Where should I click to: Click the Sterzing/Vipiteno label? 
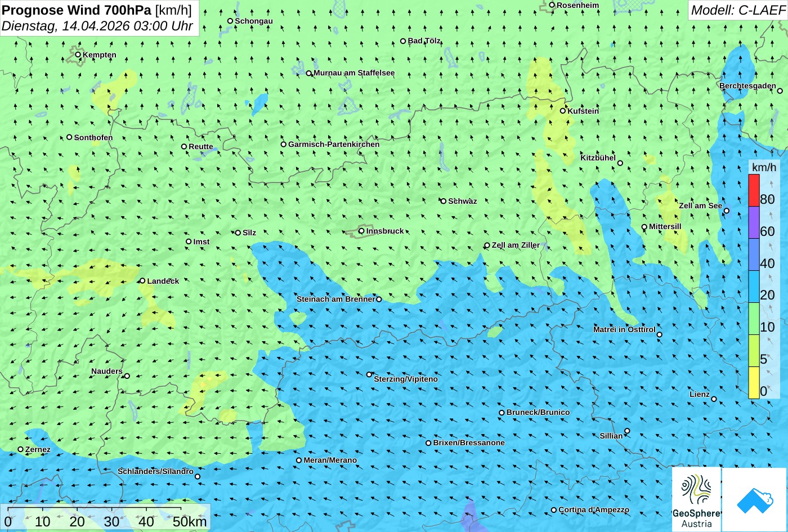[x=406, y=379]
